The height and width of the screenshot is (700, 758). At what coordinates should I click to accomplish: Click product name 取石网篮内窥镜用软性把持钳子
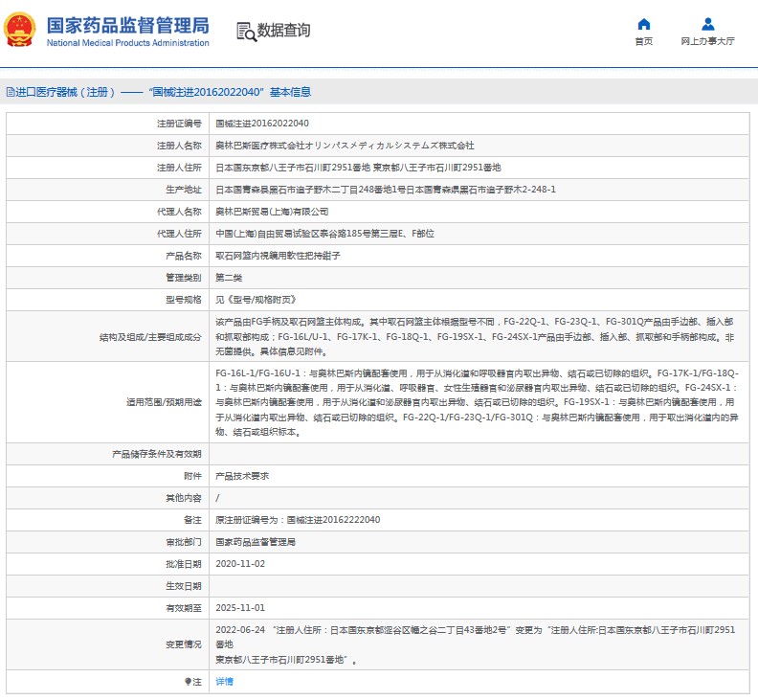(x=278, y=256)
